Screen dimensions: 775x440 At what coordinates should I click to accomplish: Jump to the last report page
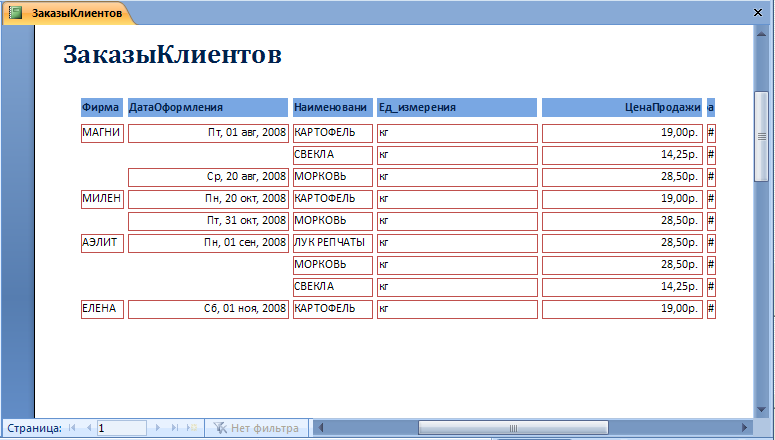pyautogui.click(x=174, y=428)
